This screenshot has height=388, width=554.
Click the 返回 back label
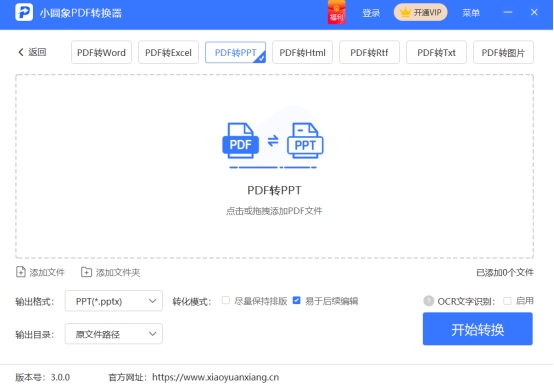(37, 52)
